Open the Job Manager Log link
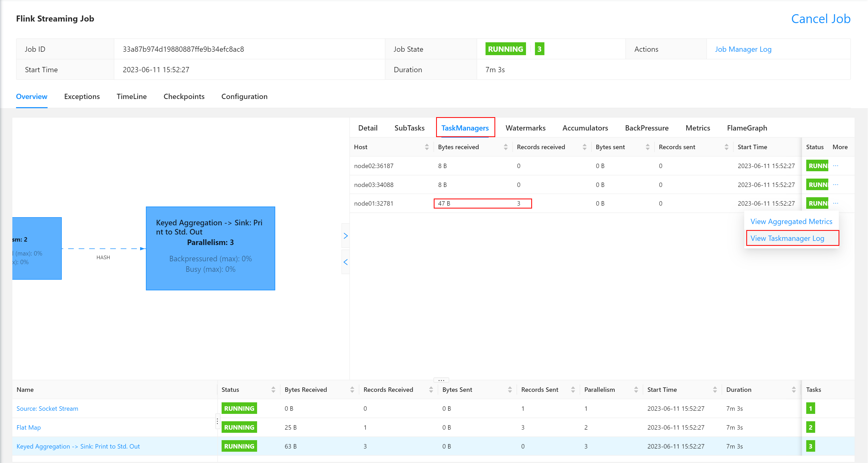Image resolution: width=868 pixels, height=463 pixels. point(743,49)
